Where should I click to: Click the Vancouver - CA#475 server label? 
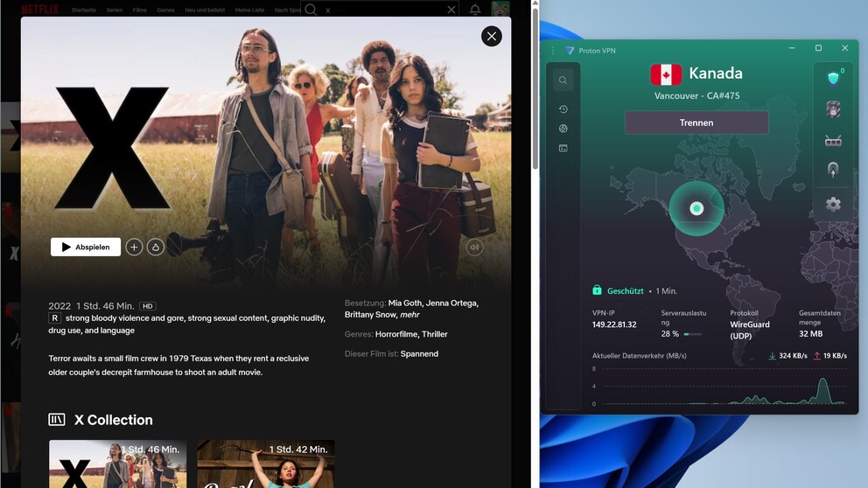[696, 95]
